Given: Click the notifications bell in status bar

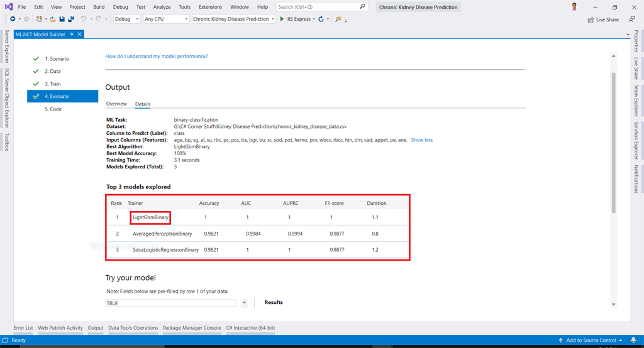Looking at the screenshot, I should [x=633, y=340].
